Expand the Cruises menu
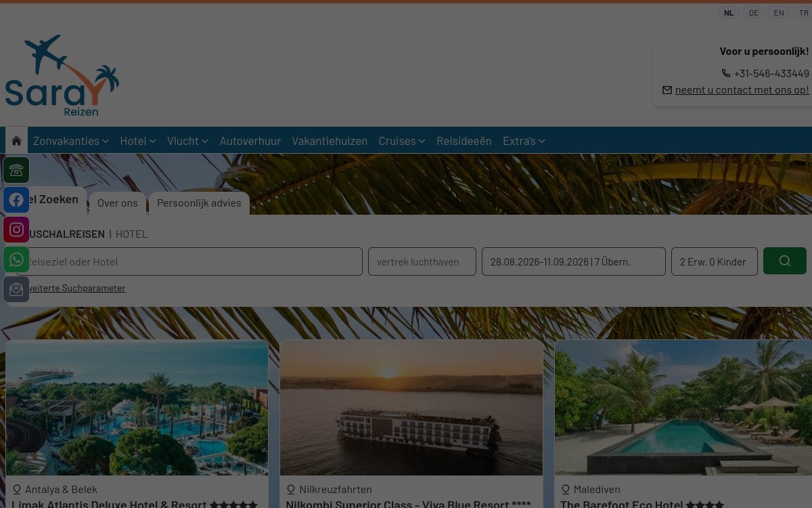Image resolution: width=812 pixels, height=508 pixels. (x=402, y=140)
